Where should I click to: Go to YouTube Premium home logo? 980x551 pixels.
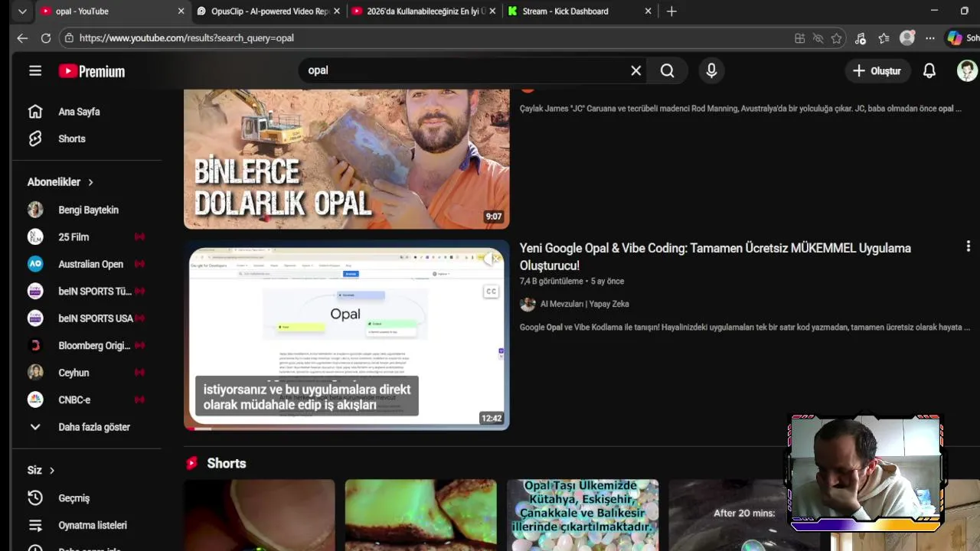pyautogui.click(x=92, y=71)
